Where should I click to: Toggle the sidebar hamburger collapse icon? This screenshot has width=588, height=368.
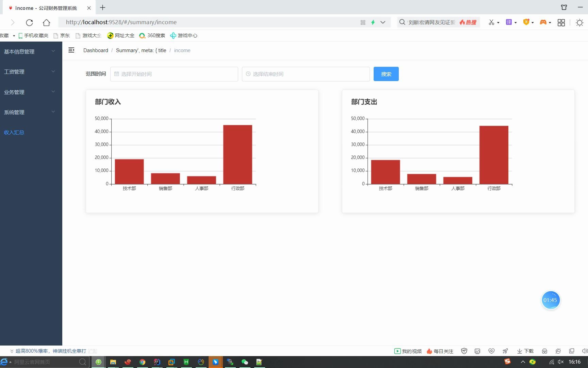pyautogui.click(x=71, y=50)
